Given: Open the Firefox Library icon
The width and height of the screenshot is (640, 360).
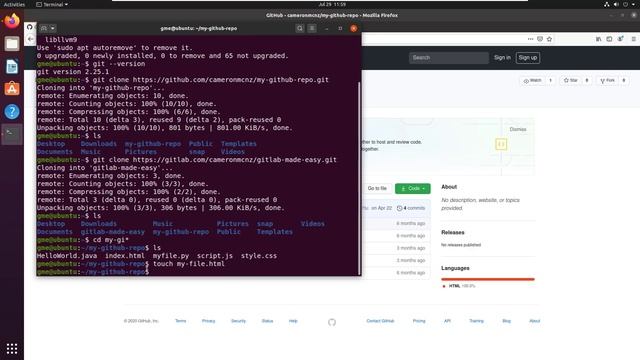Looking at the screenshot, I should [x=598, y=39].
